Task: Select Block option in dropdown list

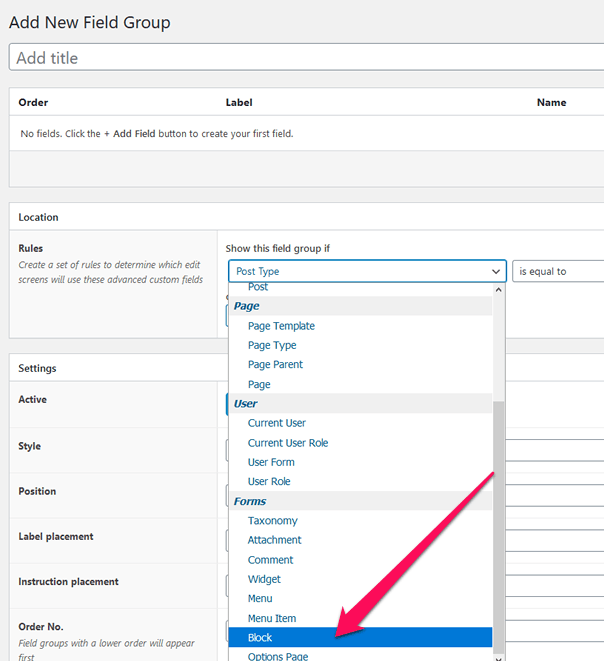Action: pos(260,637)
